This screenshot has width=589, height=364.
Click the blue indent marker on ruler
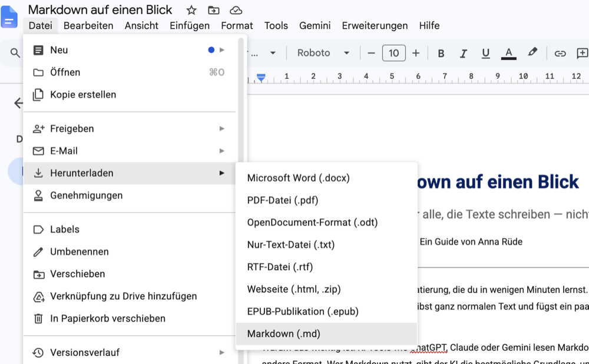(261, 78)
